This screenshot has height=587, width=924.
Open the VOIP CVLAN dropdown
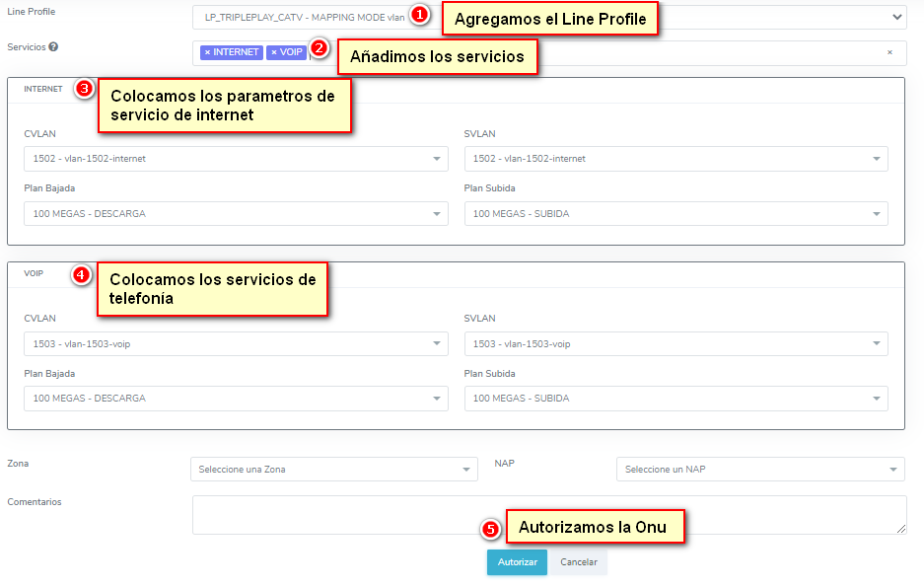pyautogui.click(x=236, y=344)
